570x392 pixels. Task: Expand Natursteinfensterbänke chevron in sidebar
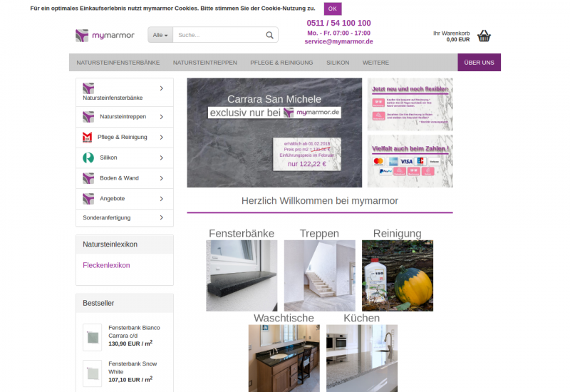162,88
